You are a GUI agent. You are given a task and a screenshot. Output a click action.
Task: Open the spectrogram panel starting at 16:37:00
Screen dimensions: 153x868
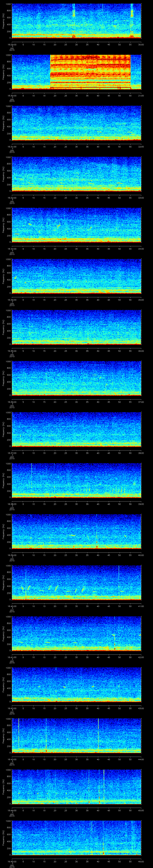coord(76,429)
